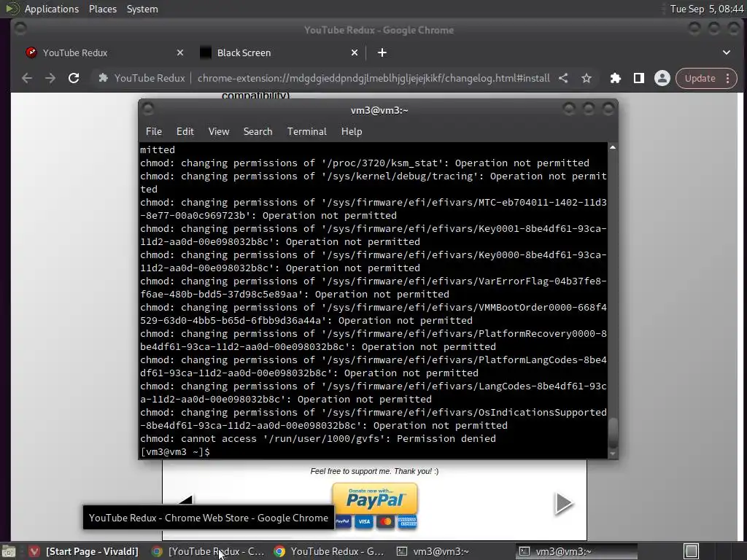Close the YouTube Redux tab
Screen dimensions: 747x560
(180, 52)
